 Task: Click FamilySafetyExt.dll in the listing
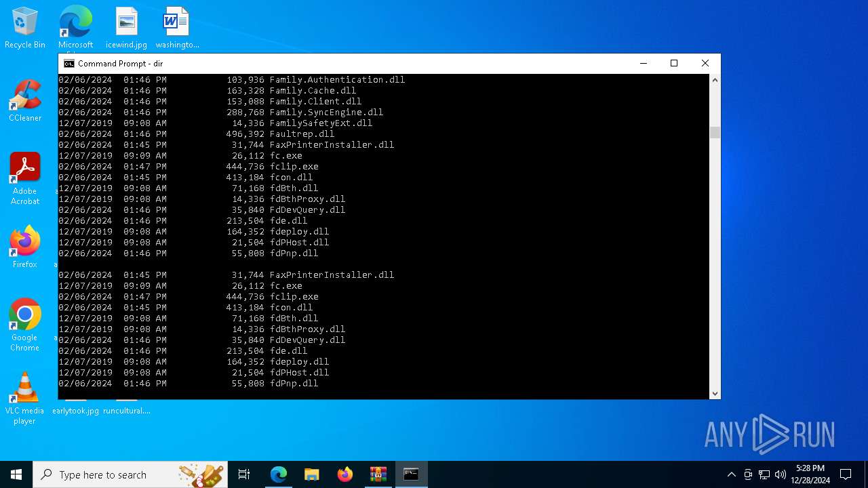click(x=321, y=123)
